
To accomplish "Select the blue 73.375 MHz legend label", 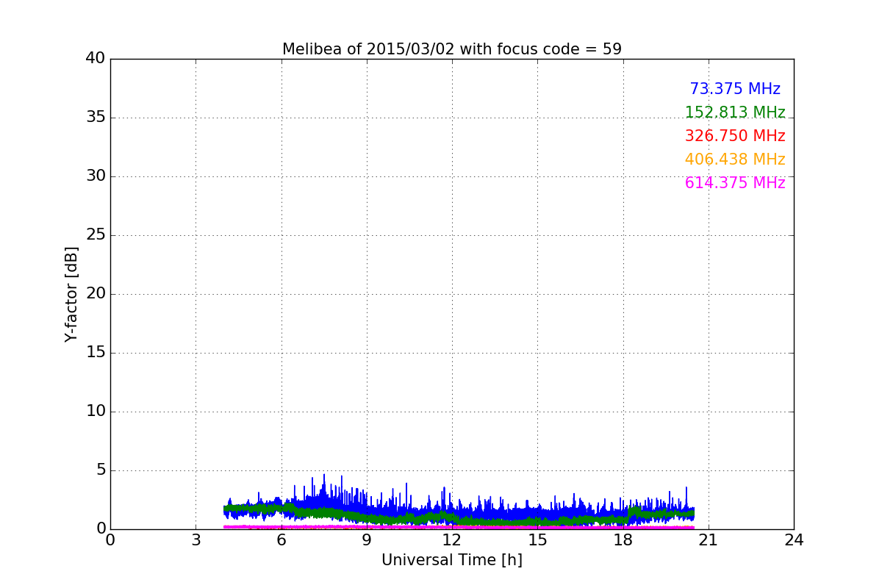I will (735, 89).
